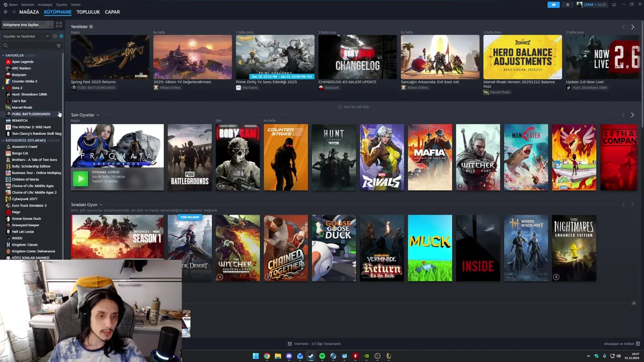Open MUCK game cover
Screen dimensions: 644x362
tap(430, 248)
